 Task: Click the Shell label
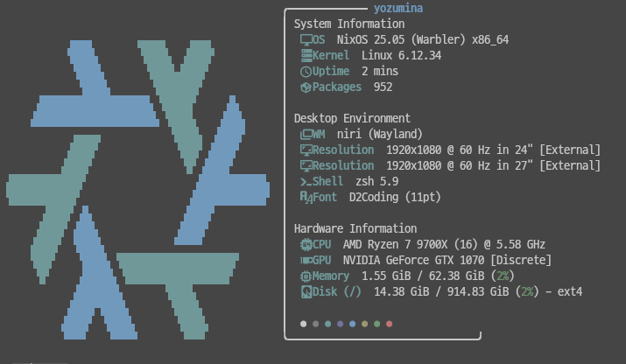(x=327, y=182)
